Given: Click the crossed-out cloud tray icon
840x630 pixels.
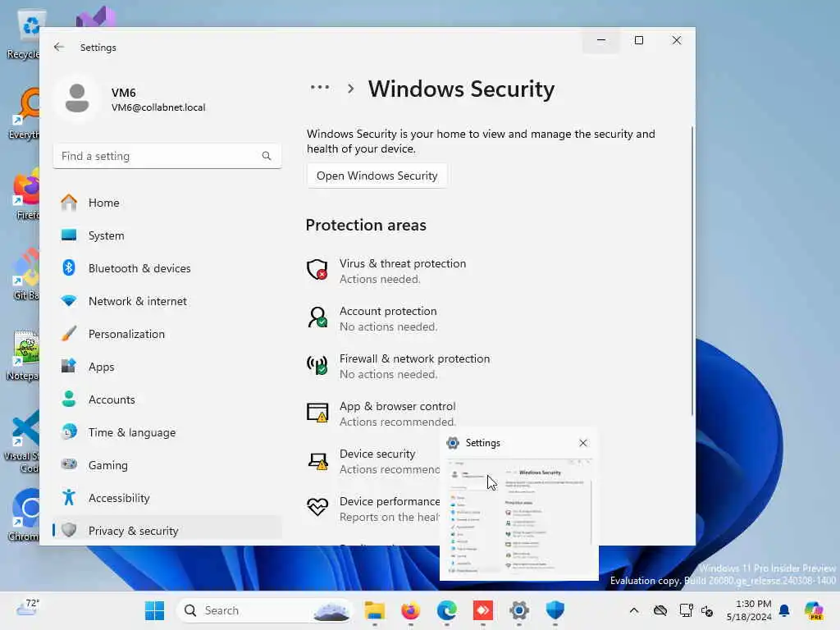Looking at the screenshot, I should click(x=660, y=610).
